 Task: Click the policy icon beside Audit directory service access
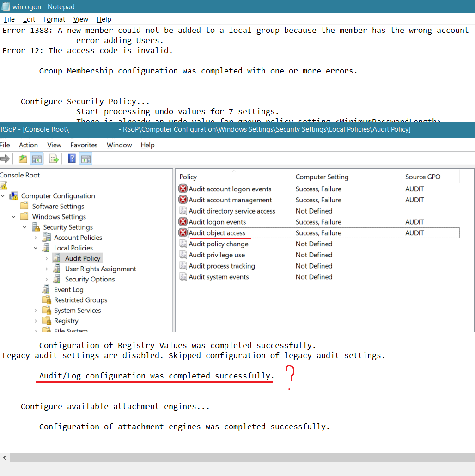pos(183,211)
